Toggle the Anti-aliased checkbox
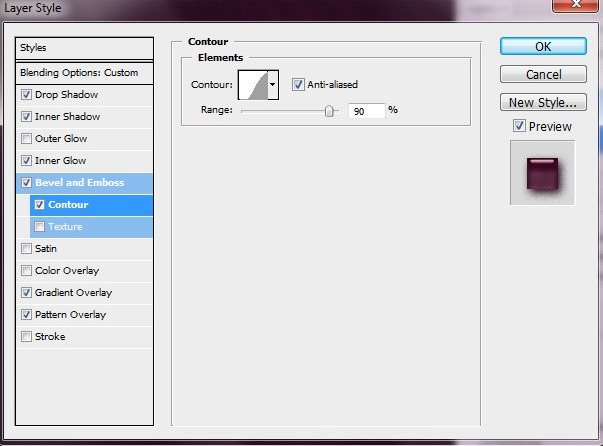The width and height of the screenshot is (603, 446). pyautogui.click(x=298, y=85)
